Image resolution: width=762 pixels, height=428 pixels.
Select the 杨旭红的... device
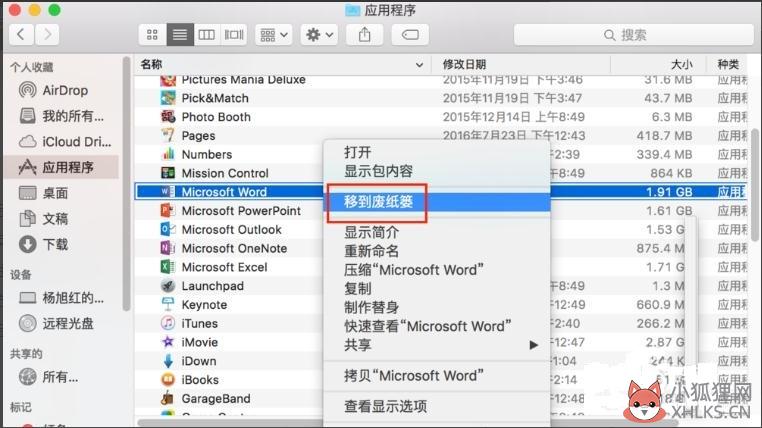click(x=61, y=298)
